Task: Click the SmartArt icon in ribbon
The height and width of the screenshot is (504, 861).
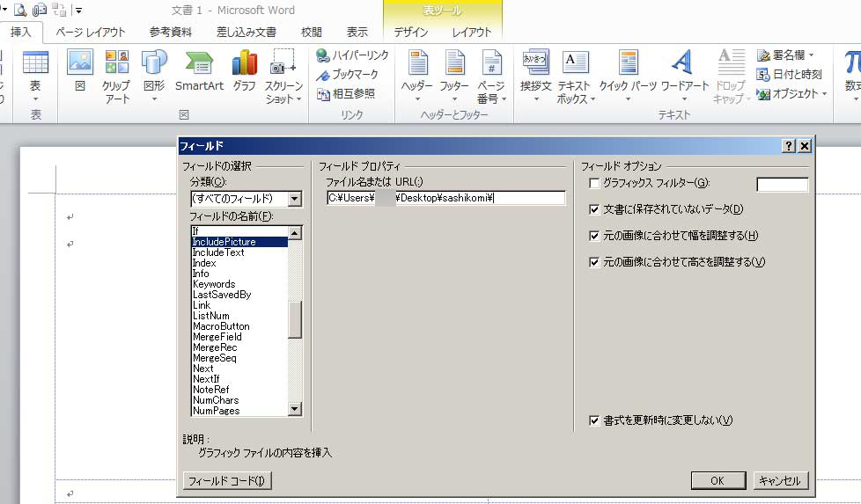Action: click(x=199, y=71)
